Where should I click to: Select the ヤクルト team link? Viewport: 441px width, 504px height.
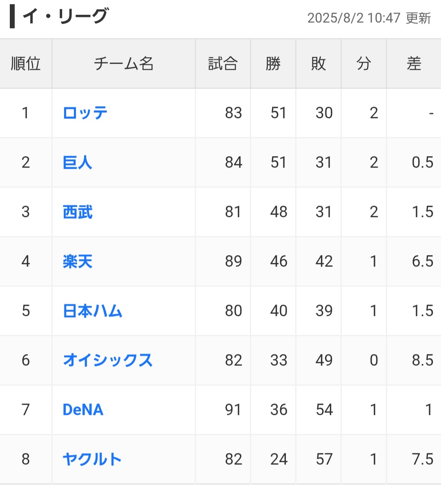click(92, 459)
